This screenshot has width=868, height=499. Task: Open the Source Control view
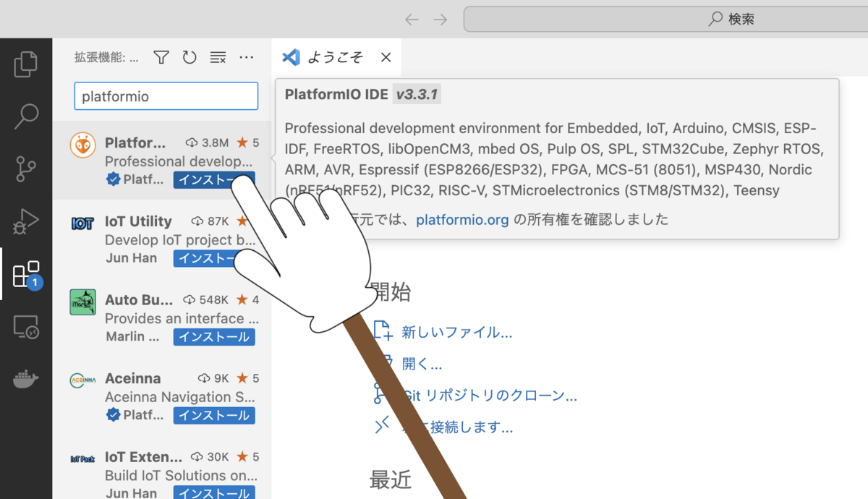(26, 168)
